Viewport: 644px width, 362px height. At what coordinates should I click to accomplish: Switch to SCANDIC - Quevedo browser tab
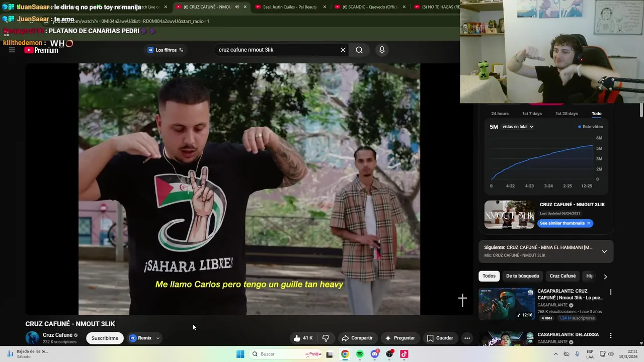370,7
